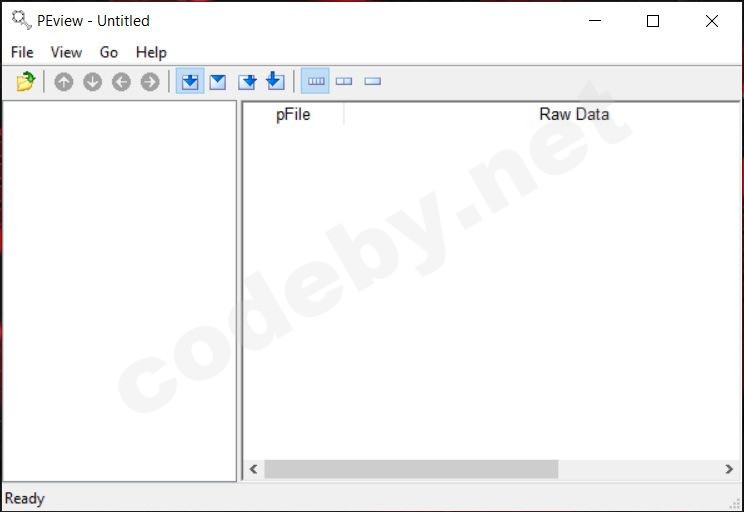Click the horizontal scrollbar left arrow

[x=253, y=469]
